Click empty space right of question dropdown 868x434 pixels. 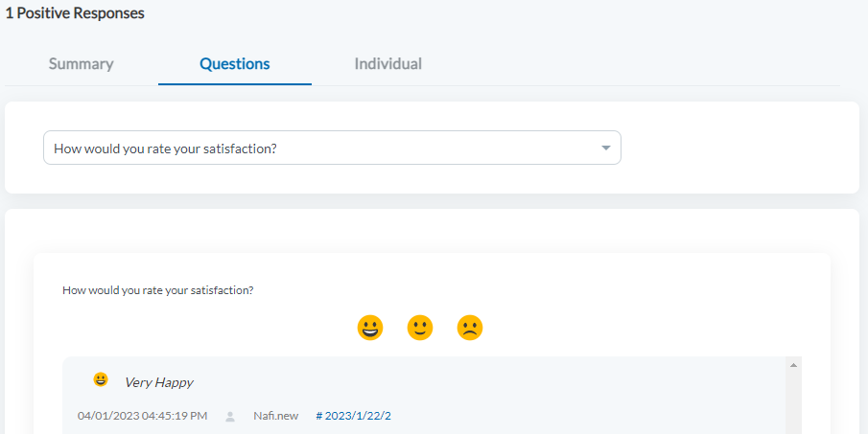tap(739, 148)
